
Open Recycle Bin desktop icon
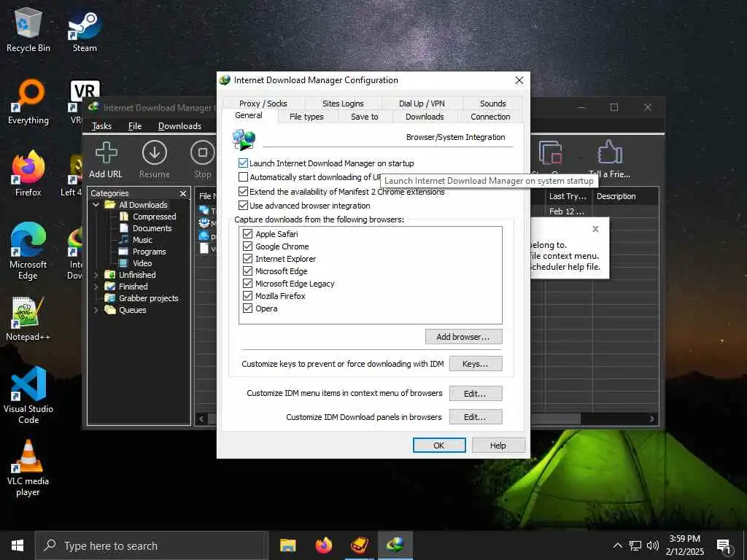[x=28, y=30]
